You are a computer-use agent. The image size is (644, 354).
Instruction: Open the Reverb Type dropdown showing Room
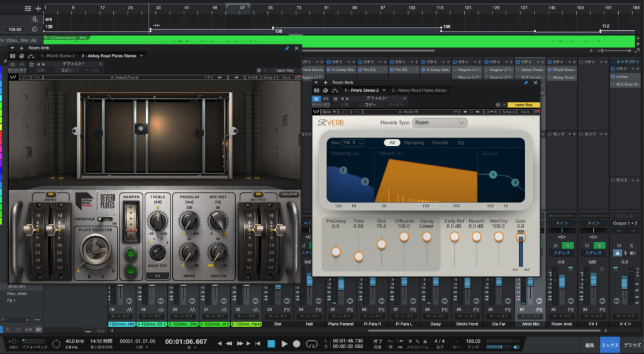tap(440, 123)
